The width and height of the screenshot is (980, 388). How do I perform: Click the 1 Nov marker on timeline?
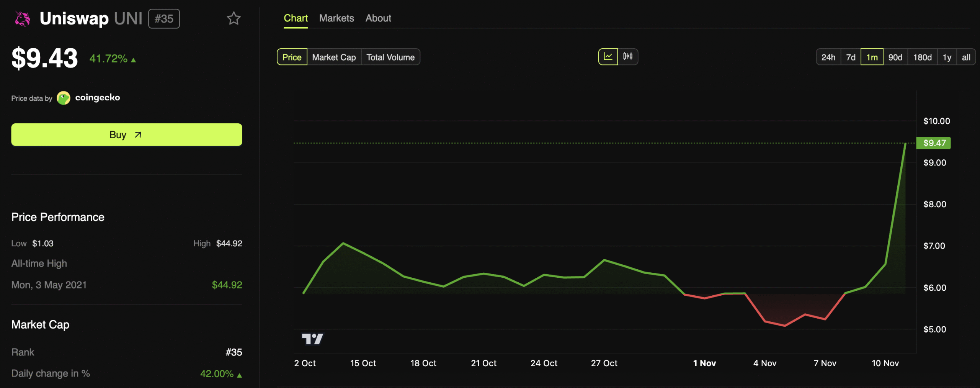click(x=704, y=363)
